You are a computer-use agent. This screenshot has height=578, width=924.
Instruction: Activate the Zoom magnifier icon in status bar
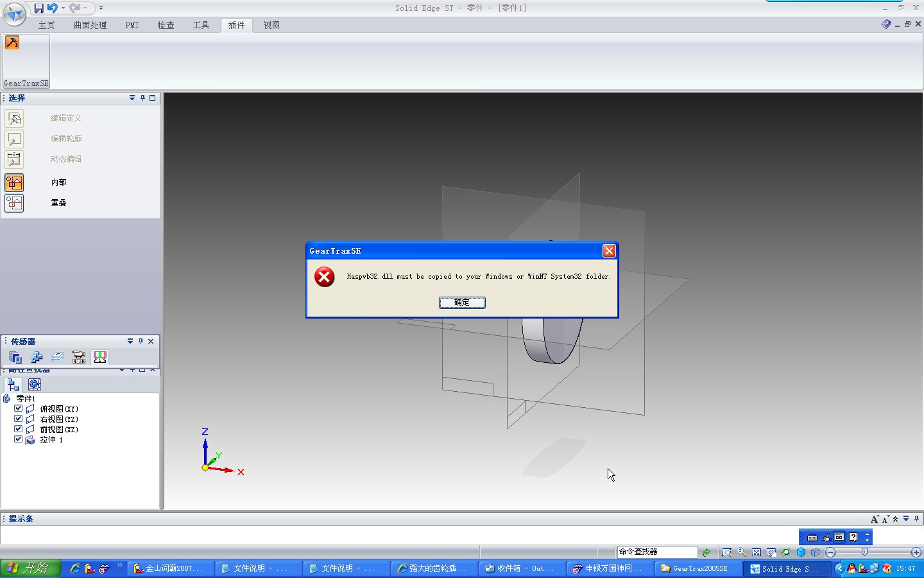point(742,552)
